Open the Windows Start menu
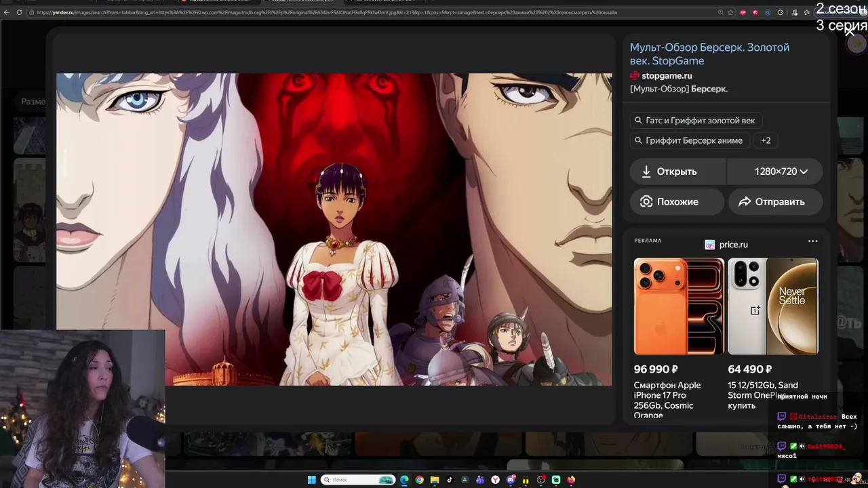The image size is (868, 488). coord(311,480)
